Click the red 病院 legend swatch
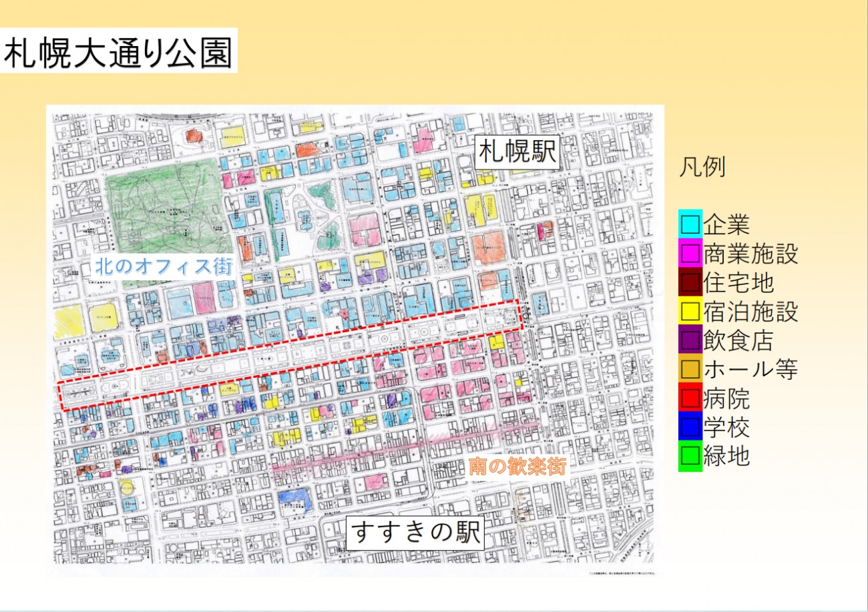This screenshot has height=612, width=868. [x=690, y=398]
